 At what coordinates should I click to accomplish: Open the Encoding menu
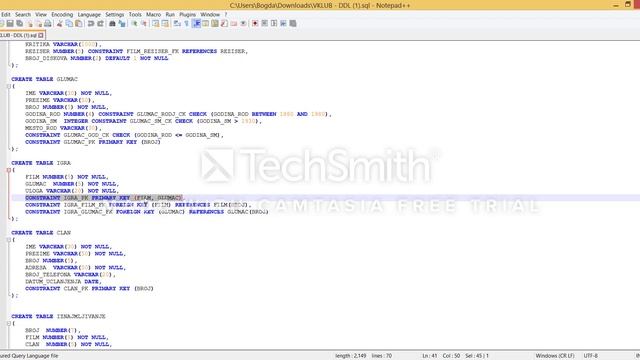point(62,14)
